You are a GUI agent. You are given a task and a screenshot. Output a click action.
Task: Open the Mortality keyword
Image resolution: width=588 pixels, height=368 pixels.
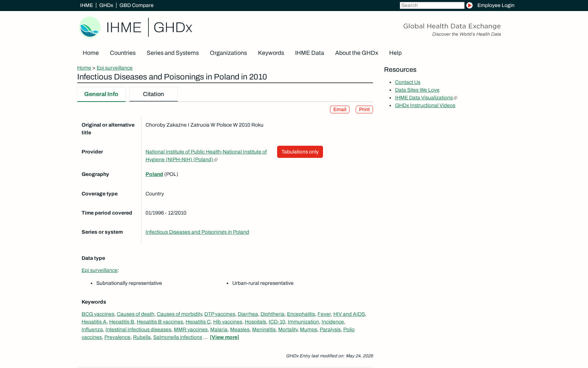[x=288, y=329]
